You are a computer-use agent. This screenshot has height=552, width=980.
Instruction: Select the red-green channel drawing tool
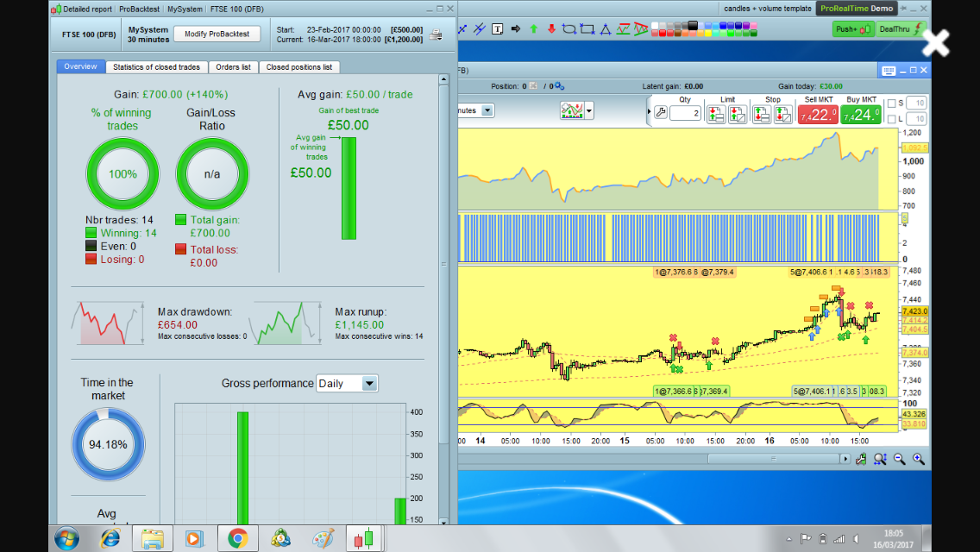[x=623, y=28]
